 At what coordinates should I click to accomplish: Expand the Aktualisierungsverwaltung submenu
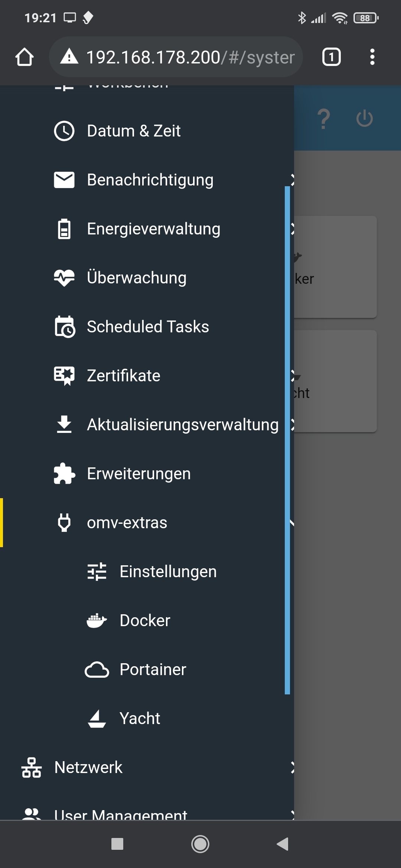point(147,425)
